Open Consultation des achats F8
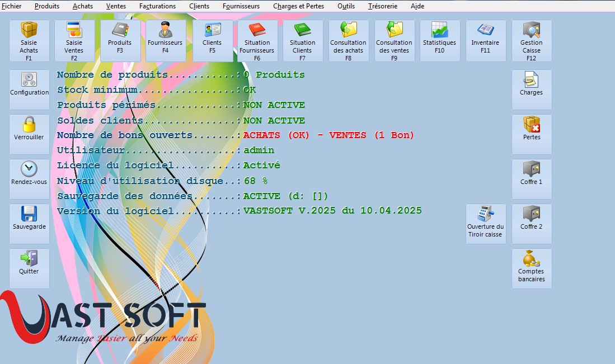Image resolution: width=615 pixels, height=364 pixels. point(348,41)
